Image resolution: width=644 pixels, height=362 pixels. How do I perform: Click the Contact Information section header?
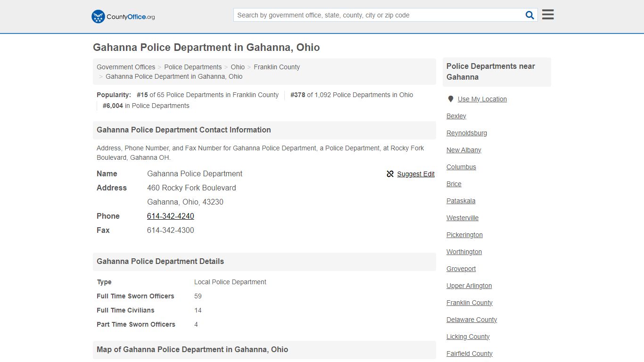[264, 130]
